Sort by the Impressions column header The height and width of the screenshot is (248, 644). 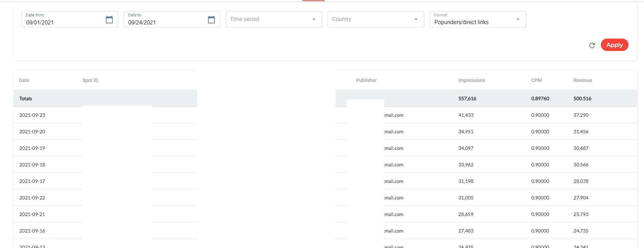pyautogui.click(x=472, y=80)
